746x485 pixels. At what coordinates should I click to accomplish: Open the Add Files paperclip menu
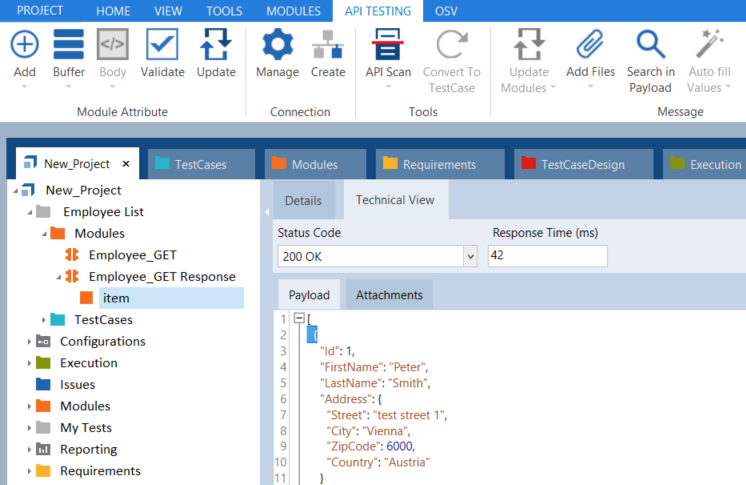click(590, 46)
